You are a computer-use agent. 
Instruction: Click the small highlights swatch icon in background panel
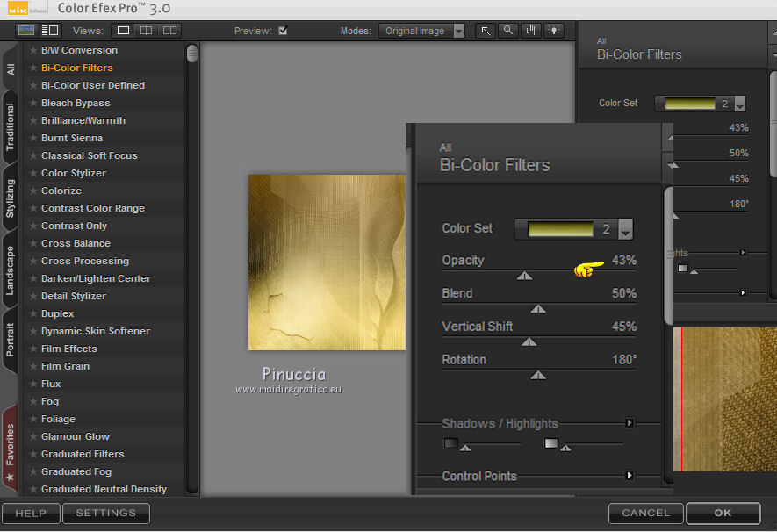pos(683,268)
